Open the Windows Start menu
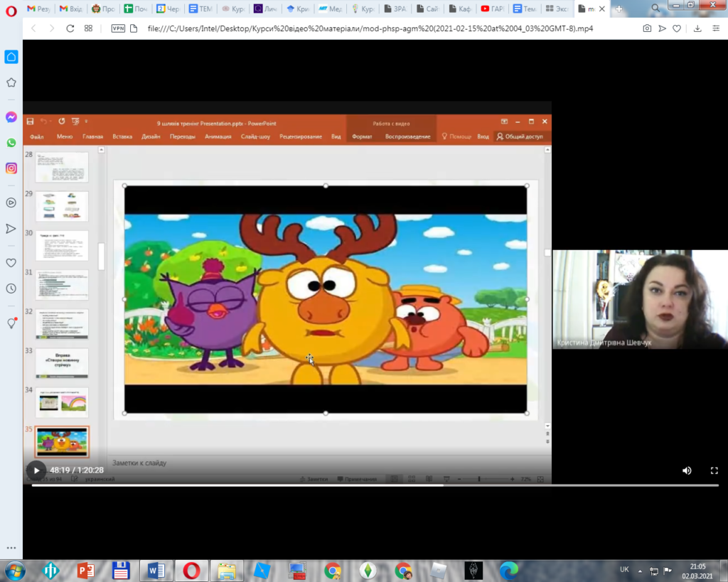 point(14,571)
